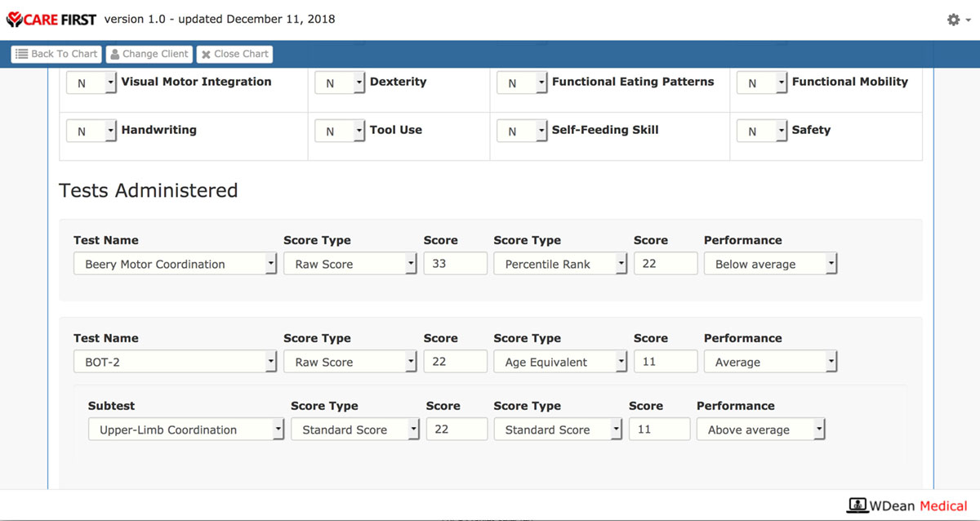This screenshot has width=980, height=521.
Task: Change the BOT-2 test name dropdown
Action: coord(175,362)
